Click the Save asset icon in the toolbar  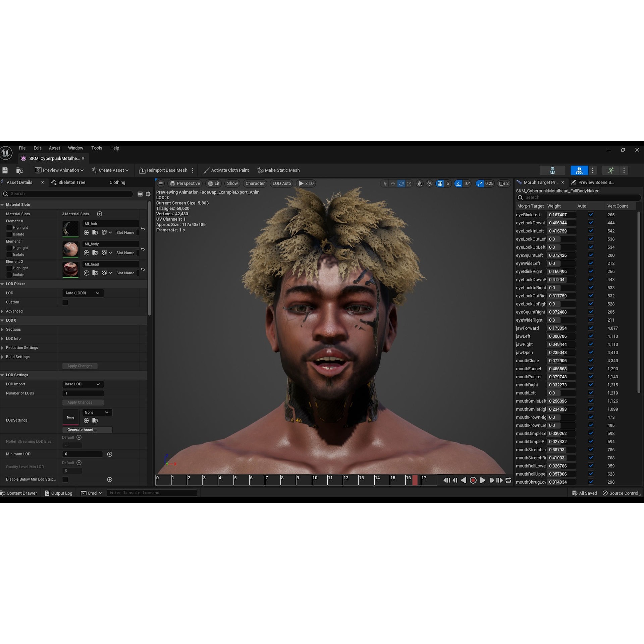coord(5,170)
